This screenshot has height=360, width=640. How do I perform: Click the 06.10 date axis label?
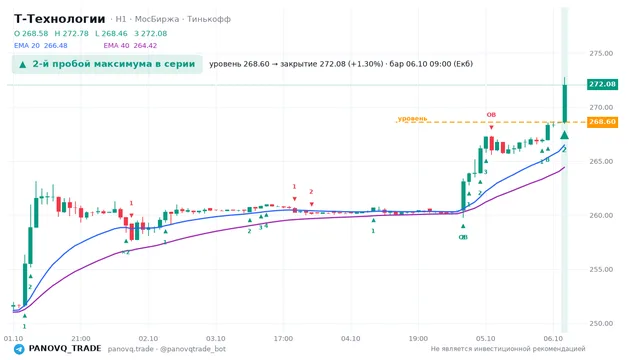553,338
